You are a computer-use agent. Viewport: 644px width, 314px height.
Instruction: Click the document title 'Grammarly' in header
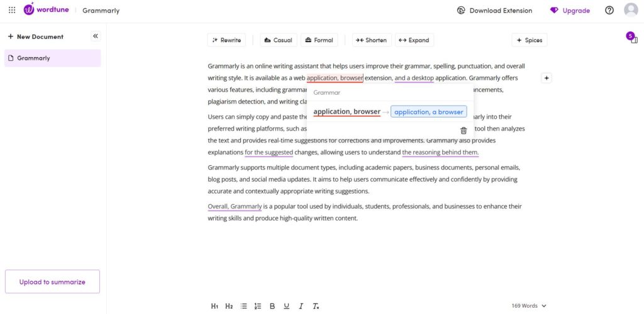[x=101, y=11]
